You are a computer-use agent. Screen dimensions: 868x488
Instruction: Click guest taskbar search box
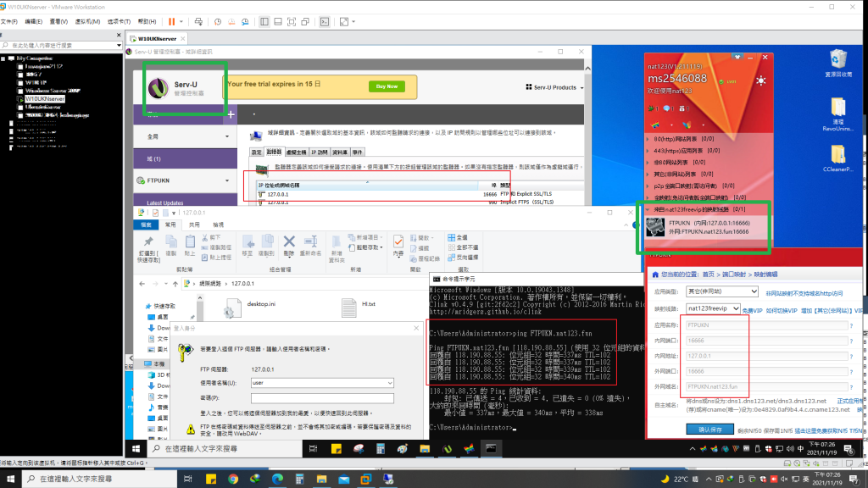(225, 449)
